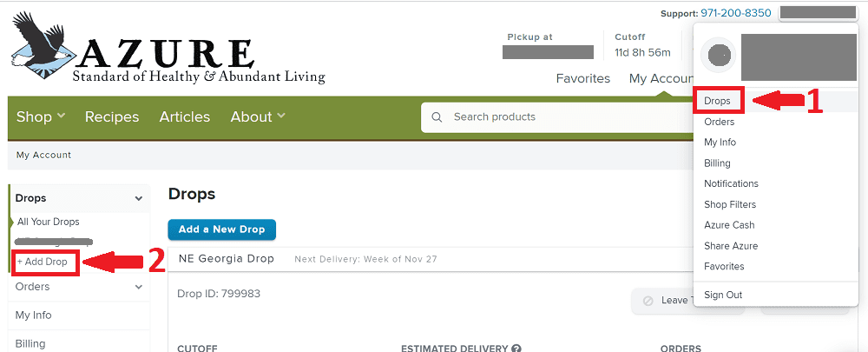Click the Leave drop prohibited icon

click(648, 301)
